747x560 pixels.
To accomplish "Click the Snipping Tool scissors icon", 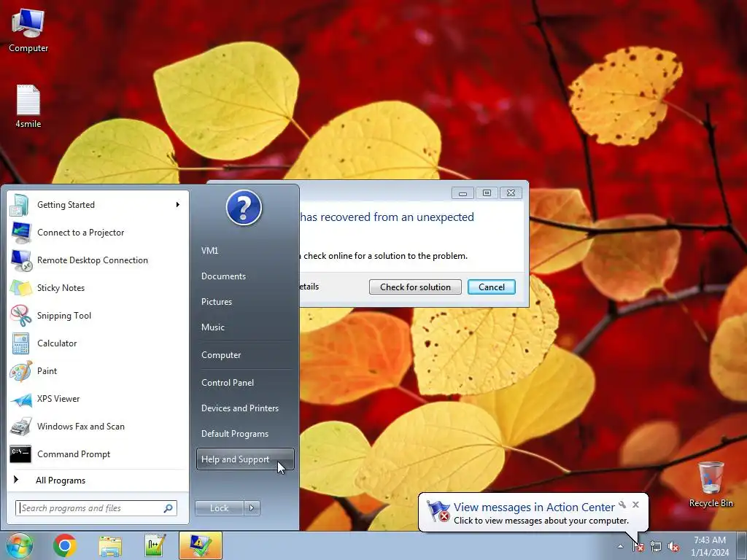I will click(x=20, y=316).
